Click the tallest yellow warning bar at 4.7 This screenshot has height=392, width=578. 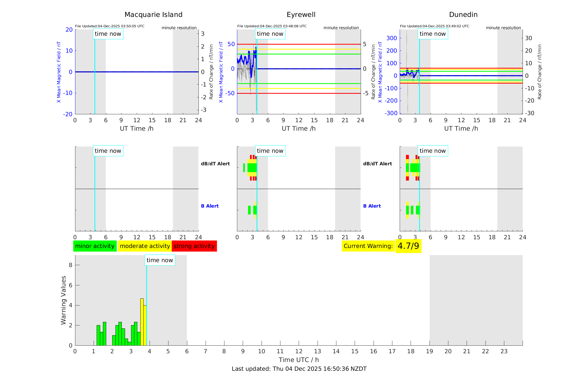[142, 322]
